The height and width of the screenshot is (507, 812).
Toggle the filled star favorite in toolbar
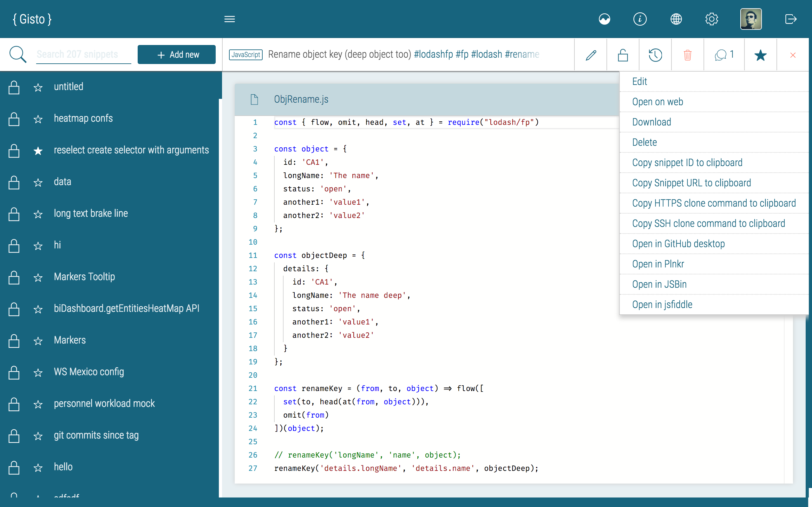pyautogui.click(x=760, y=55)
